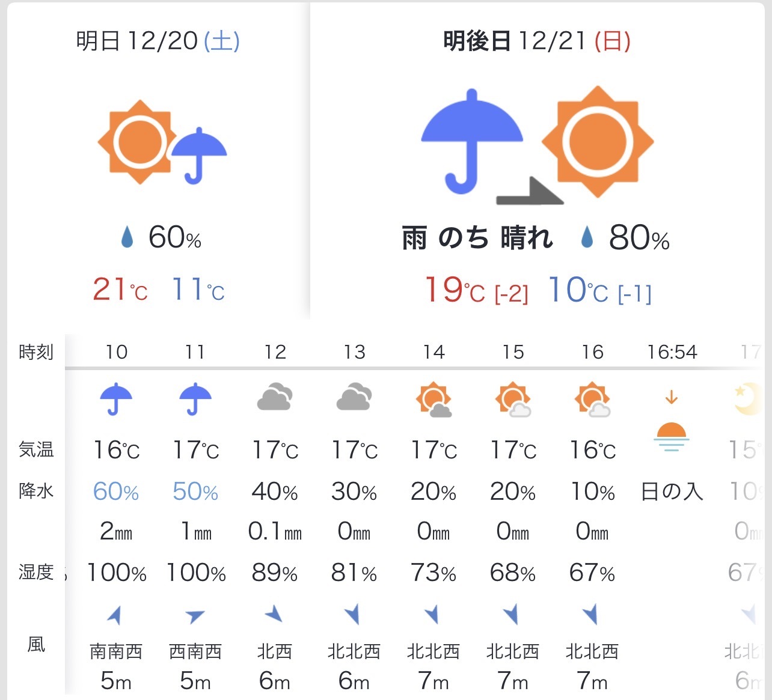Click the 南南西 wind direction arrow
Screen dimensions: 772x700
click(x=115, y=615)
